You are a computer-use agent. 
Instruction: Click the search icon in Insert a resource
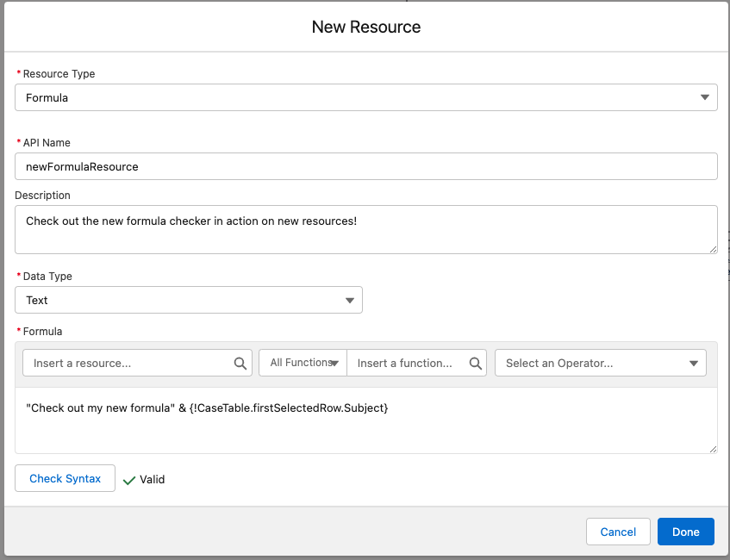pos(240,364)
